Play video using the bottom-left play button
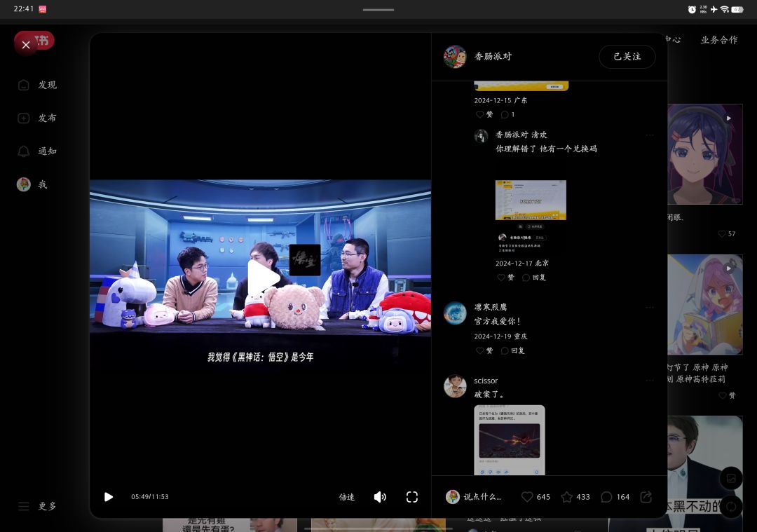The height and width of the screenshot is (532, 757). point(109,497)
